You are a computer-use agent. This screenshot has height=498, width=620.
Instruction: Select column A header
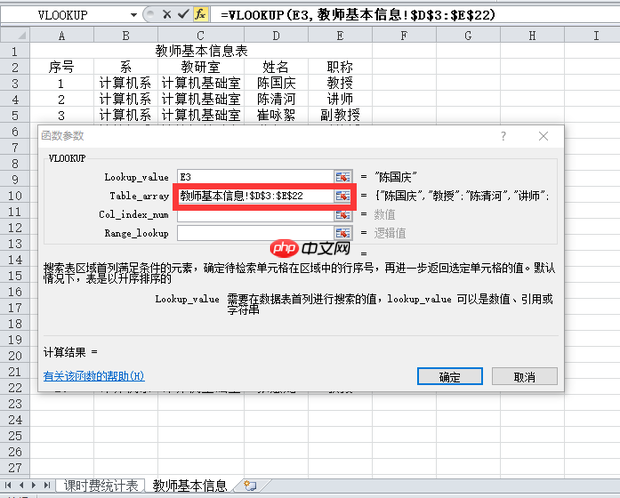tap(62, 36)
